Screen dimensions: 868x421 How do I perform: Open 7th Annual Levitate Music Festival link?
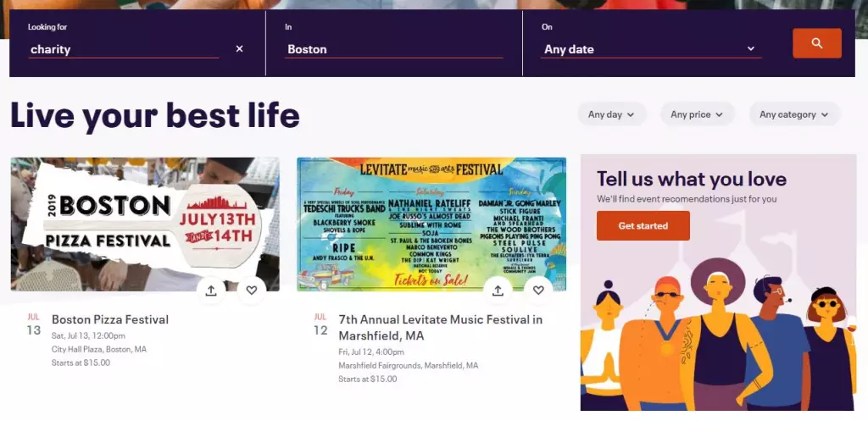click(441, 328)
